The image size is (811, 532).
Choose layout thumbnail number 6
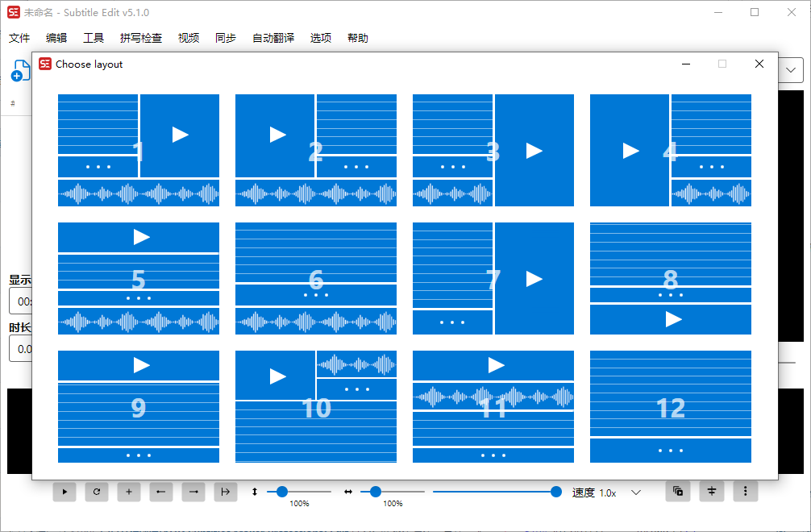click(x=316, y=278)
